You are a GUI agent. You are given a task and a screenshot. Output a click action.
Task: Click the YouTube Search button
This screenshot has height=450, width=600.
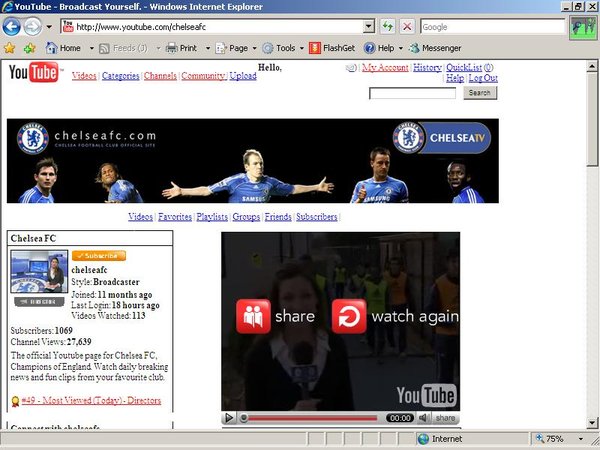(480, 93)
